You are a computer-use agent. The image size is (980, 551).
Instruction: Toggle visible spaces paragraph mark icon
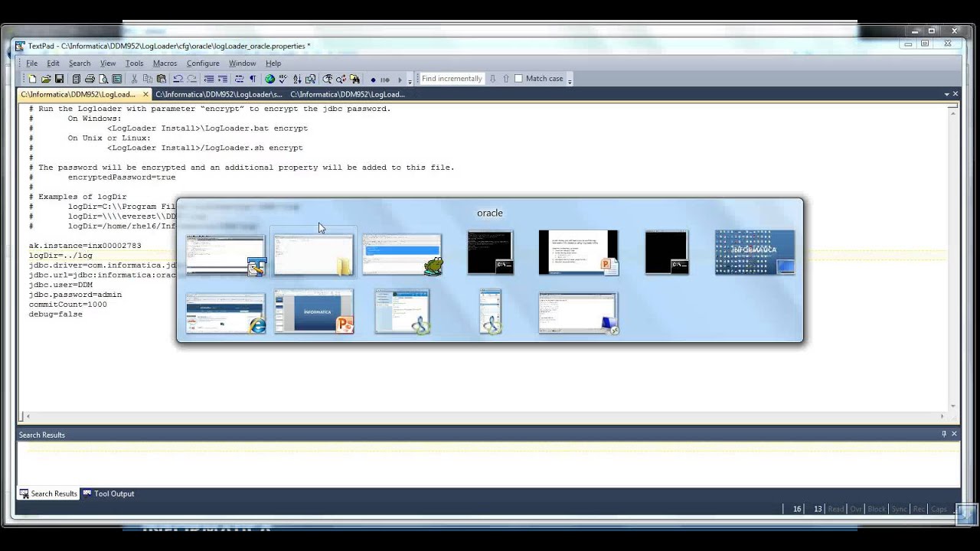pyautogui.click(x=253, y=79)
